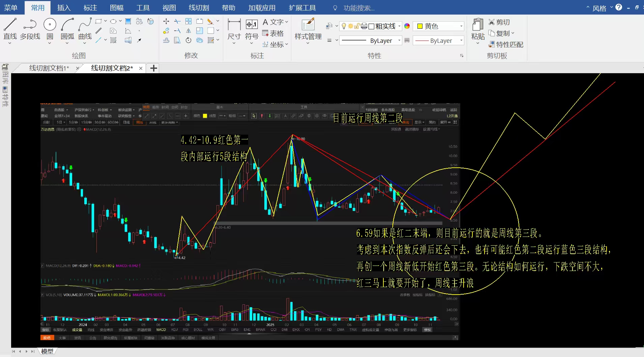Activate the trim tool in 修改 group
The width and height of the screenshot is (644, 357).
coord(177,21)
